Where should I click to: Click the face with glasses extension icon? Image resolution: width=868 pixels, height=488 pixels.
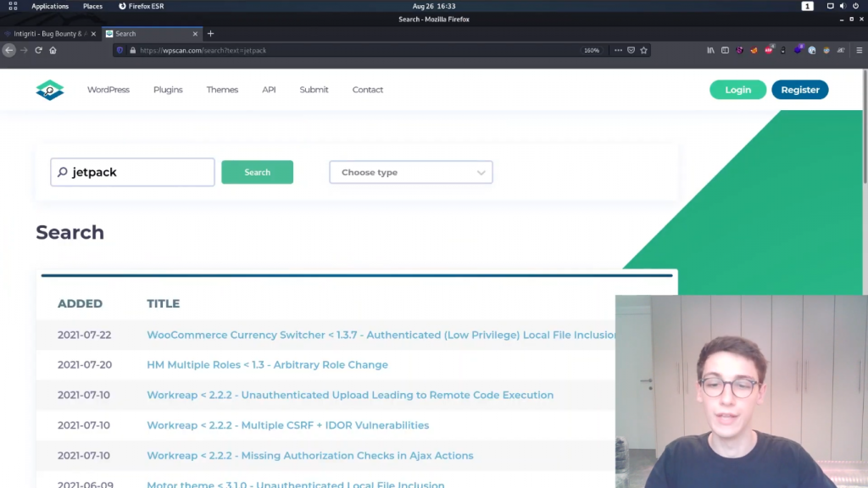tap(826, 50)
